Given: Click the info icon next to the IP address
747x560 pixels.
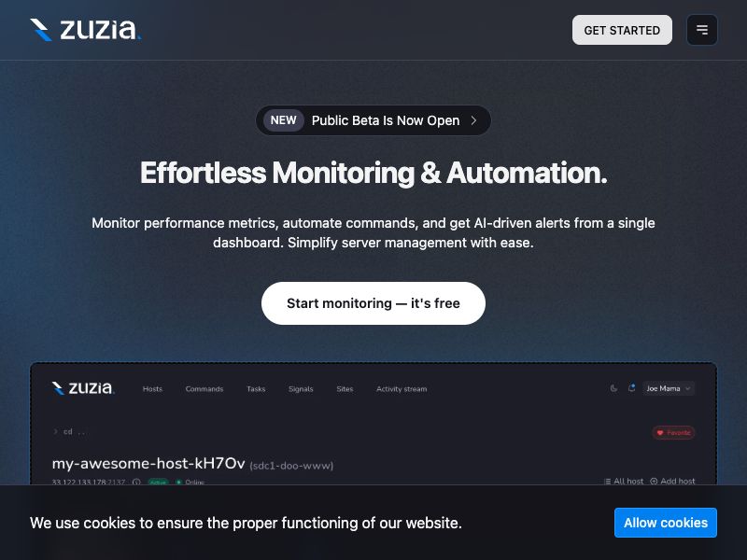Looking at the screenshot, I should pyautogui.click(x=137, y=483).
